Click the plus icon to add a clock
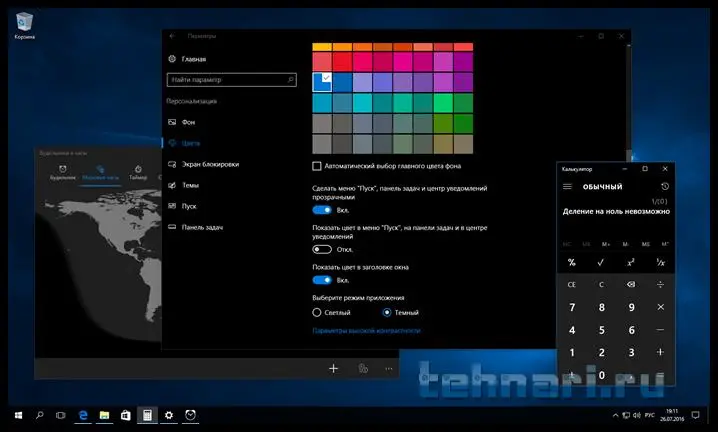718x432 pixels. 334,368
